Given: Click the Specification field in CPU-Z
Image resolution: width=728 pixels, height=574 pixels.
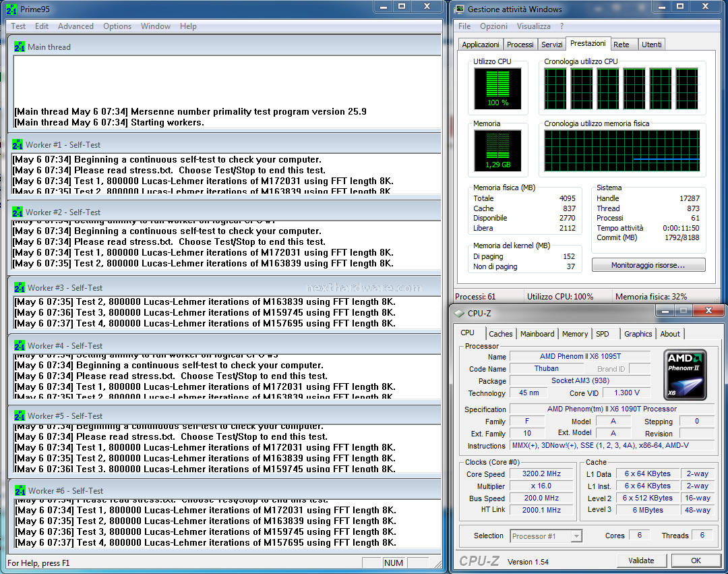Looking at the screenshot, I should click(x=612, y=409).
